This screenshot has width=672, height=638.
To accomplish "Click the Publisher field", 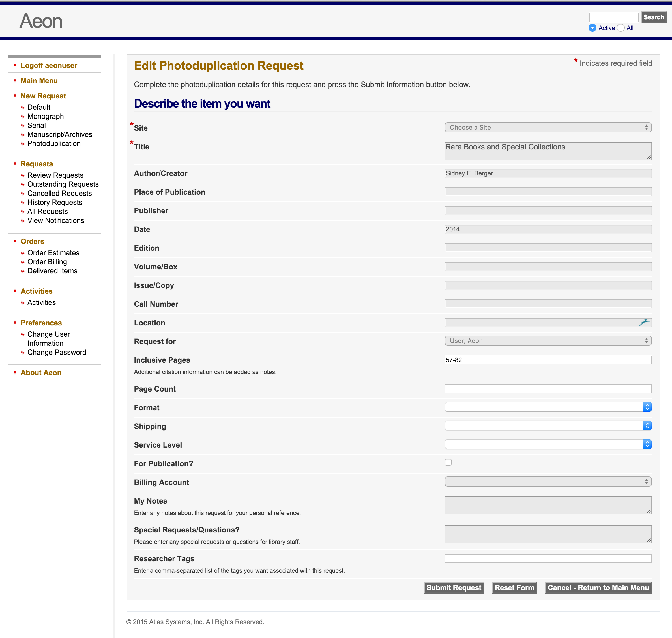I will tap(548, 210).
